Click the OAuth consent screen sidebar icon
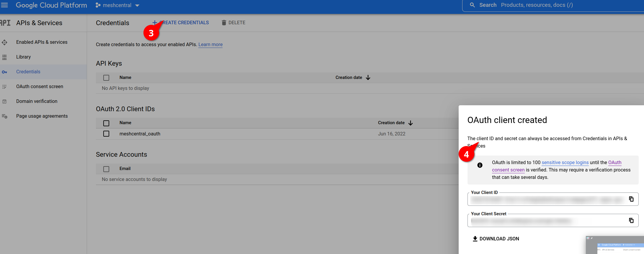The height and width of the screenshot is (254, 644). point(4,87)
